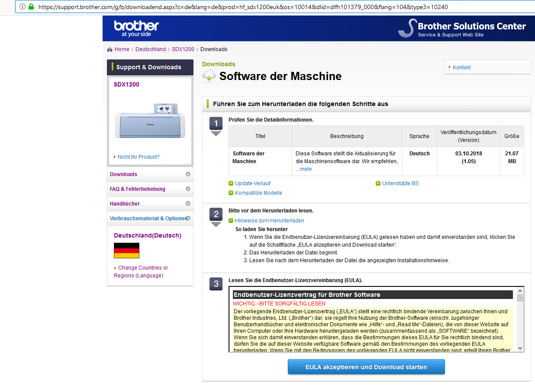Click the site information icon in address bar
The image size is (535, 392).
[x=23, y=7]
